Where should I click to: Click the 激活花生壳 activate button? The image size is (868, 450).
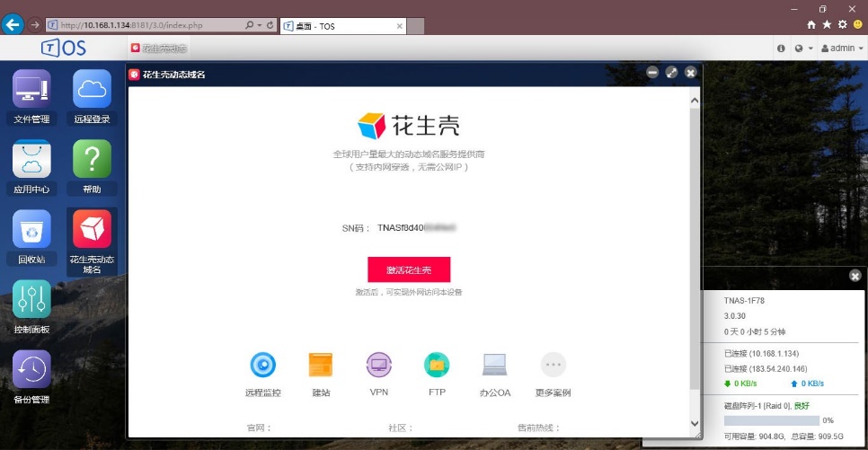pos(409,269)
